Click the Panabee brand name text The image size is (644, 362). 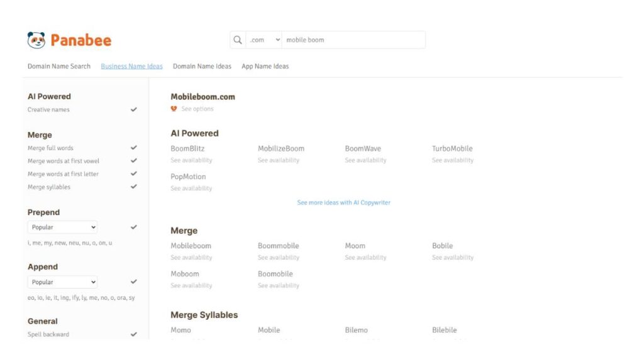(x=81, y=40)
